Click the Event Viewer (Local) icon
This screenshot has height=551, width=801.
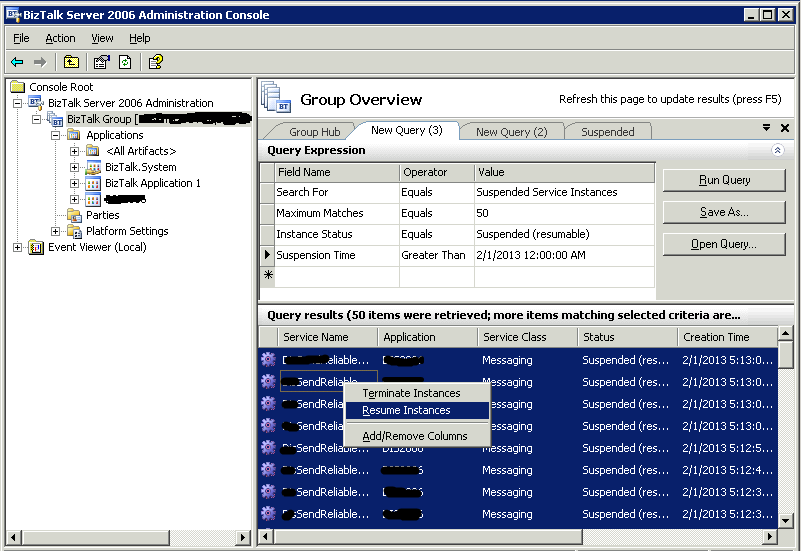pyautogui.click(x=36, y=247)
